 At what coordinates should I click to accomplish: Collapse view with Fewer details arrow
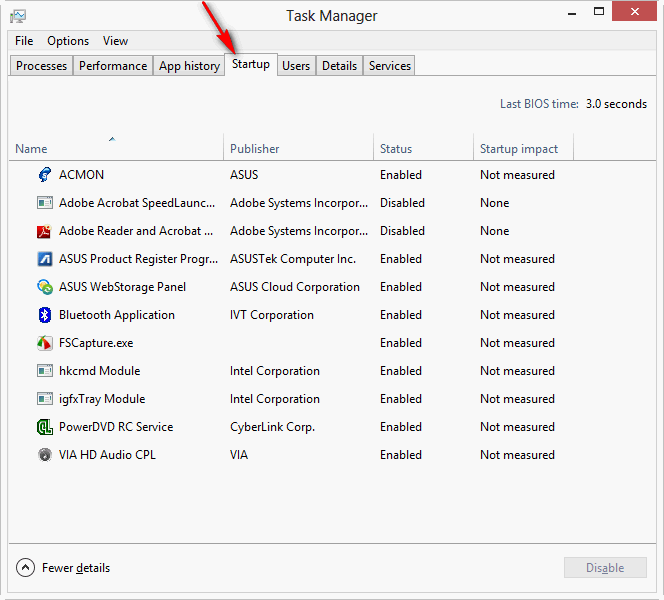coord(25,567)
